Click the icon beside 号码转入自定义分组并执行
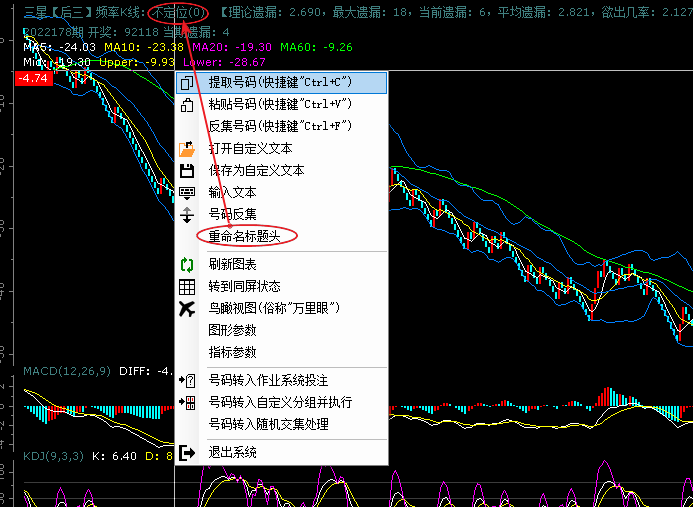The height and width of the screenshot is (507, 693). point(187,403)
